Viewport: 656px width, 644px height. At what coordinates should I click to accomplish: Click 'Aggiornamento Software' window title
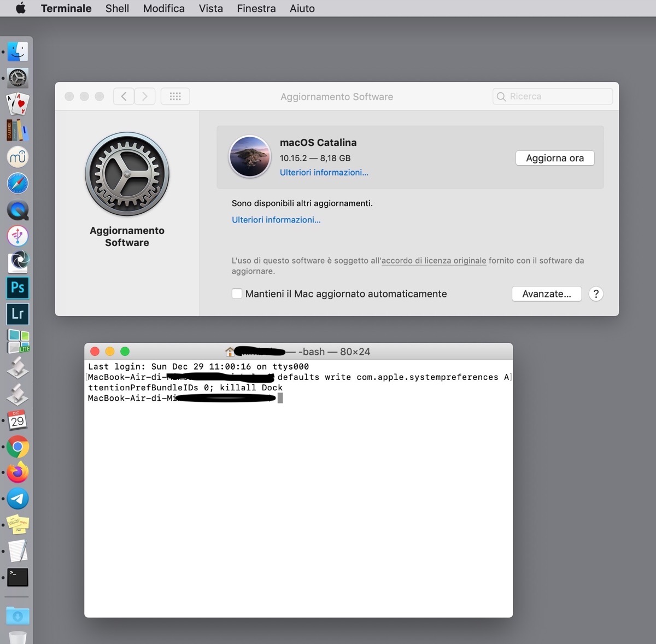[x=337, y=97]
